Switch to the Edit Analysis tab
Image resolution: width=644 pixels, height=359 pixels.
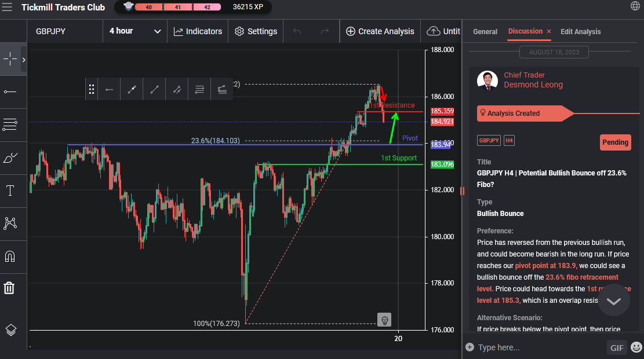point(580,32)
